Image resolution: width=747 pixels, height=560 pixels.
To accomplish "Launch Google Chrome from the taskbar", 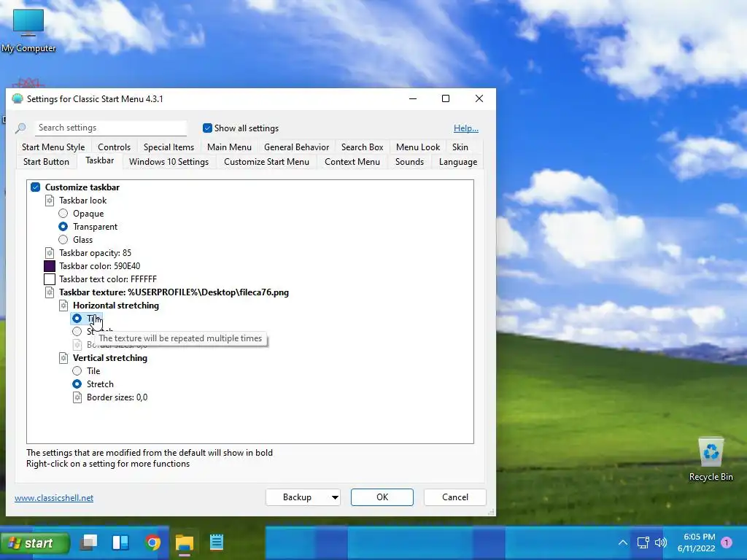I will click(152, 542).
